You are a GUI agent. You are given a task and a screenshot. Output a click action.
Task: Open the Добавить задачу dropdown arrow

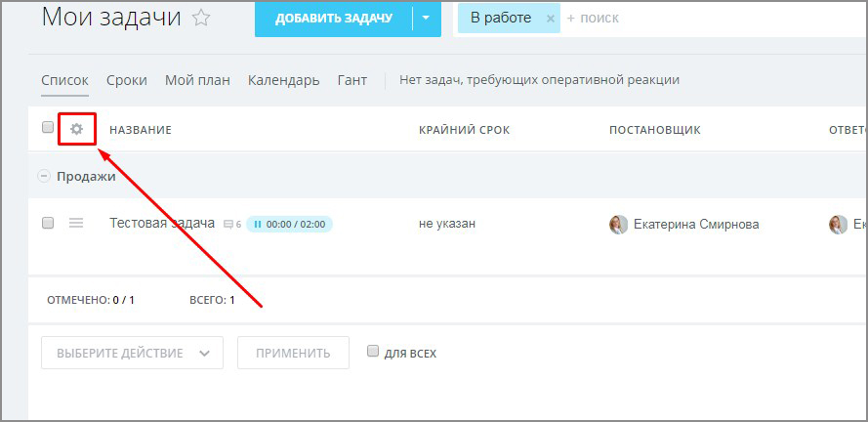tap(426, 19)
